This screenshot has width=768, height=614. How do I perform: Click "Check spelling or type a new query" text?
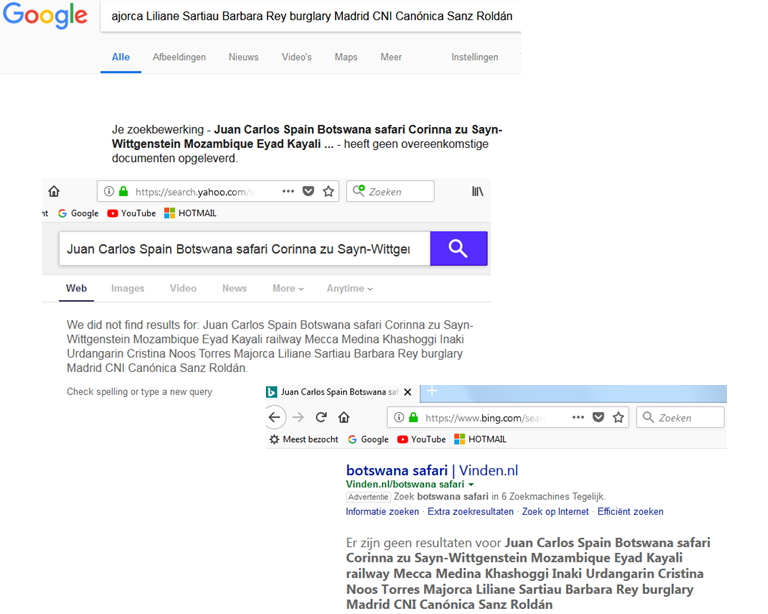[140, 392]
